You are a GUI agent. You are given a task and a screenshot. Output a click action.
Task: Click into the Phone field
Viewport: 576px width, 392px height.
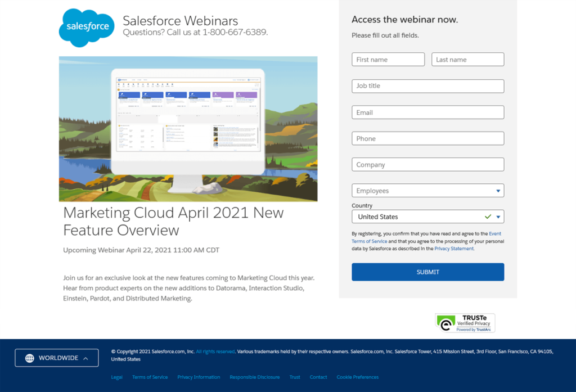point(427,138)
